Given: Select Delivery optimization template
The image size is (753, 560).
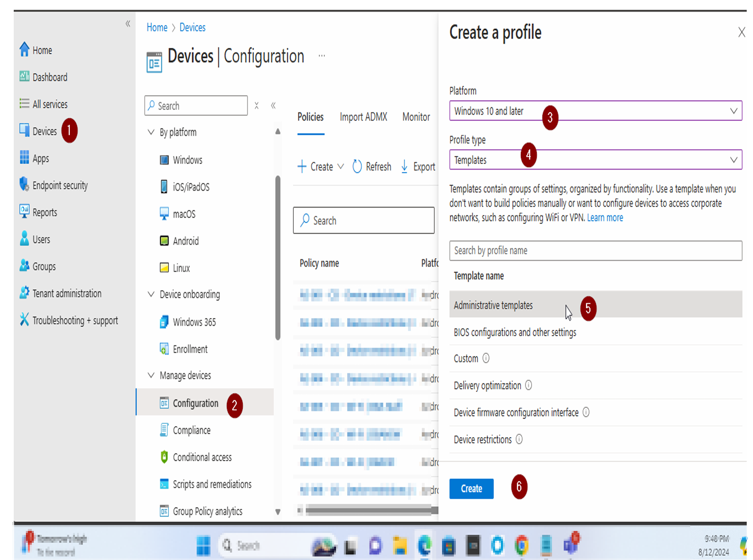Looking at the screenshot, I should pyautogui.click(x=596, y=386).
